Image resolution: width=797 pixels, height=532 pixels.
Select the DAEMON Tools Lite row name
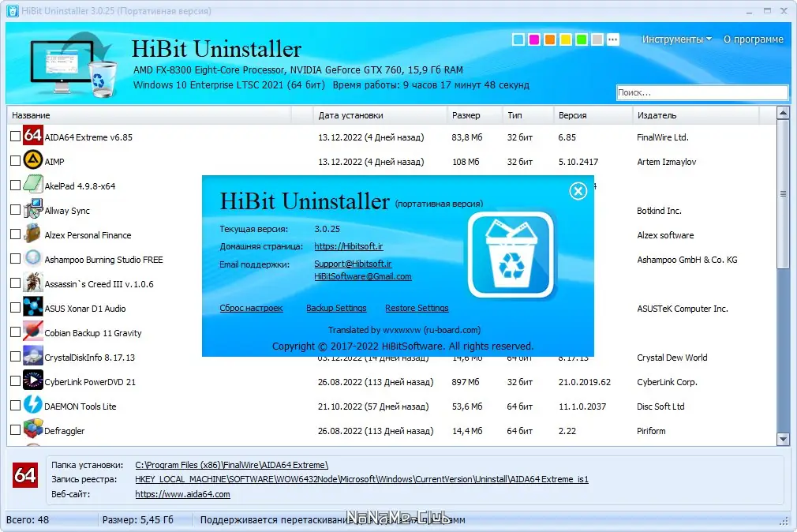click(x=80, y=406)
